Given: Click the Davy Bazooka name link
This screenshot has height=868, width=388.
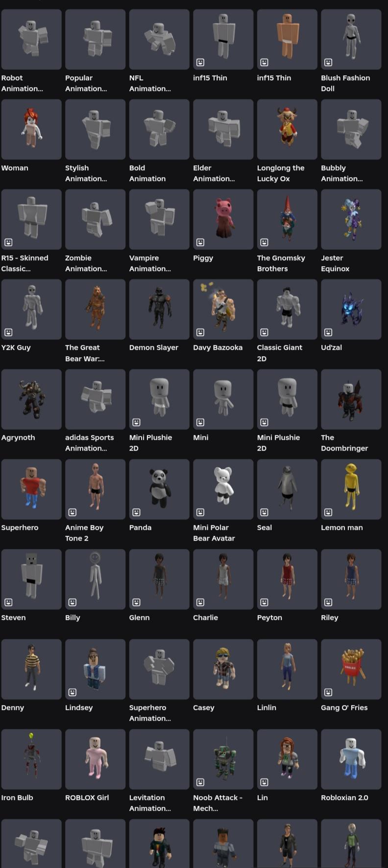Looking at the screenshot, I should point(218,347).
